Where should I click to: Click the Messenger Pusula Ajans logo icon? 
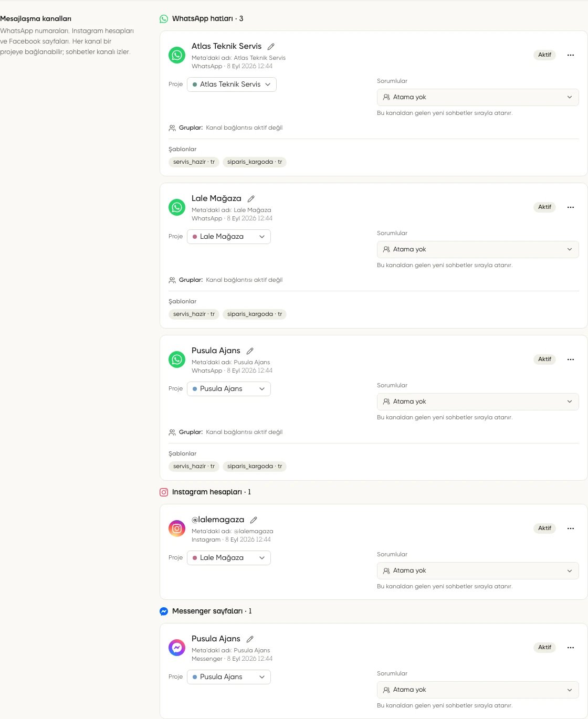click(x=177, y=648)
